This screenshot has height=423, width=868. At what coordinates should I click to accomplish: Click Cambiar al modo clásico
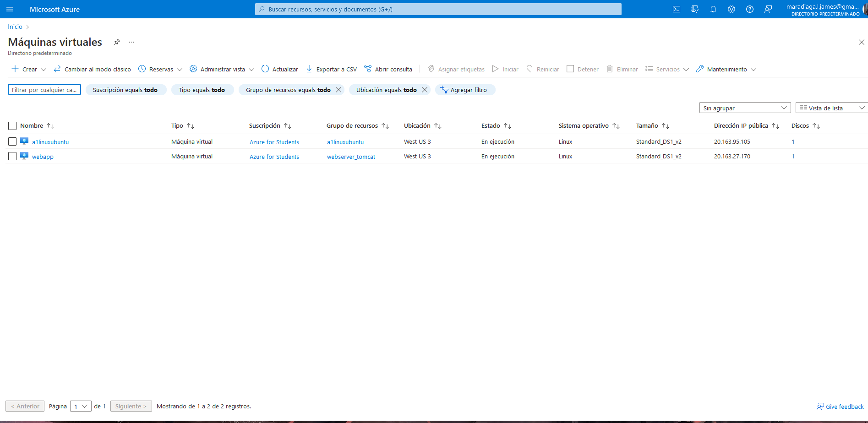click(x=92, y=69)
